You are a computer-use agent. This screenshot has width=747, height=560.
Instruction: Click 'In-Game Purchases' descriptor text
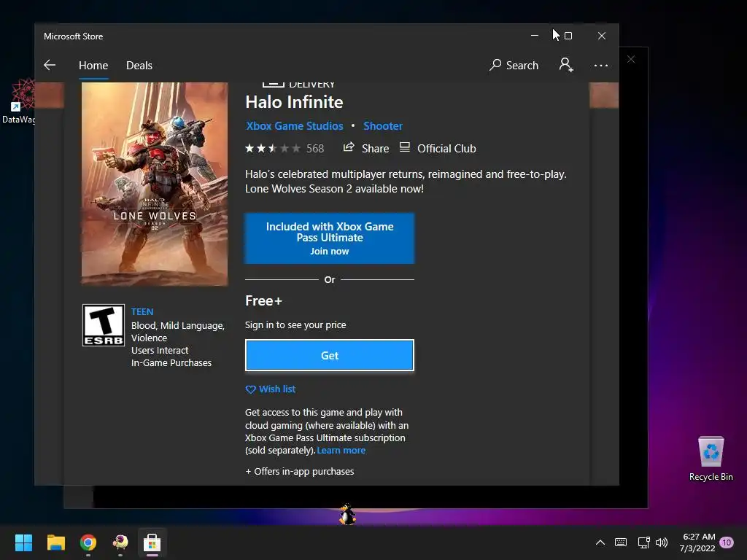pos(171,363)
